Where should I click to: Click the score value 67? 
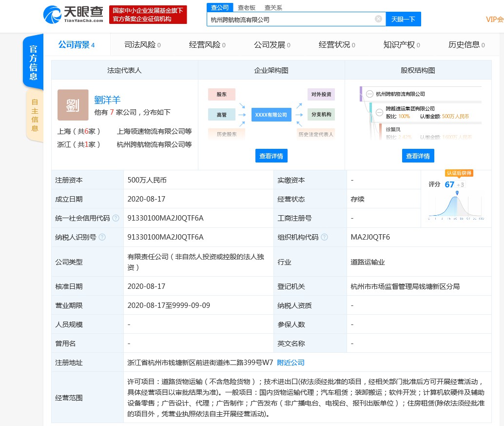[x=449, y=184]
